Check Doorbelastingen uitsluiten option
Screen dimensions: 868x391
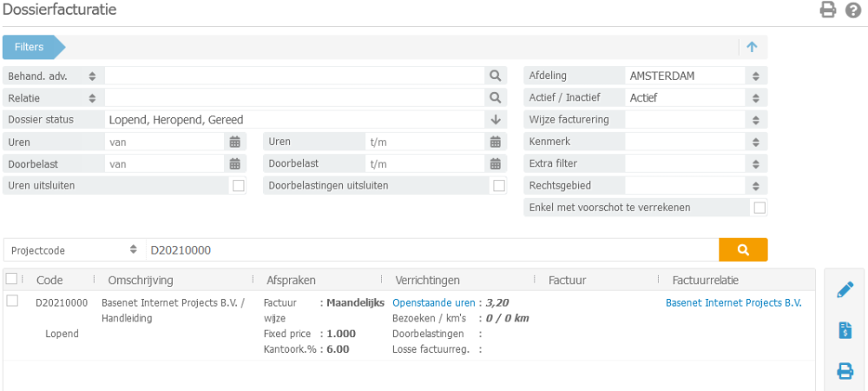click(499, 185)
